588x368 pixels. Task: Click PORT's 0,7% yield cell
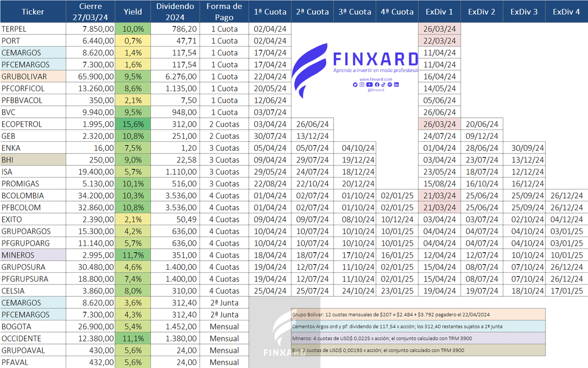tap(133, 41)
